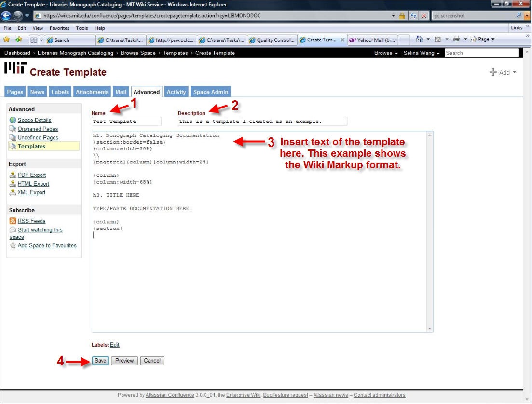
Task: Click the star icon beside Add Space to Favourites
Action: pyautogui.click(x=13, y=246)
